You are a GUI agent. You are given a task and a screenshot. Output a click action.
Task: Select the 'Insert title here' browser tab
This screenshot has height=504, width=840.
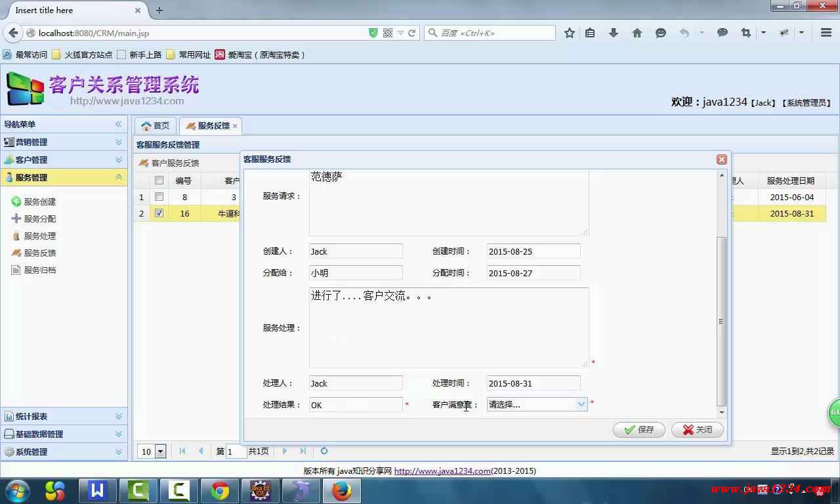[x=73, y=10]
